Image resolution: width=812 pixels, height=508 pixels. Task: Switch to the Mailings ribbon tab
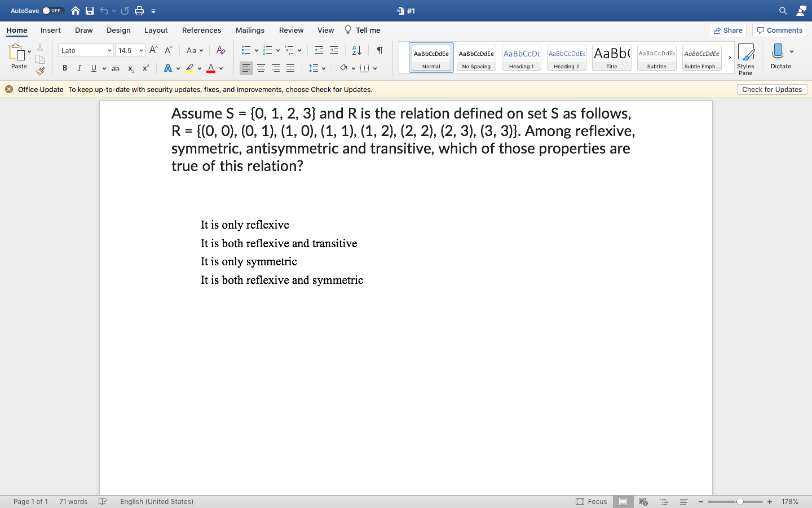(250, 30)
